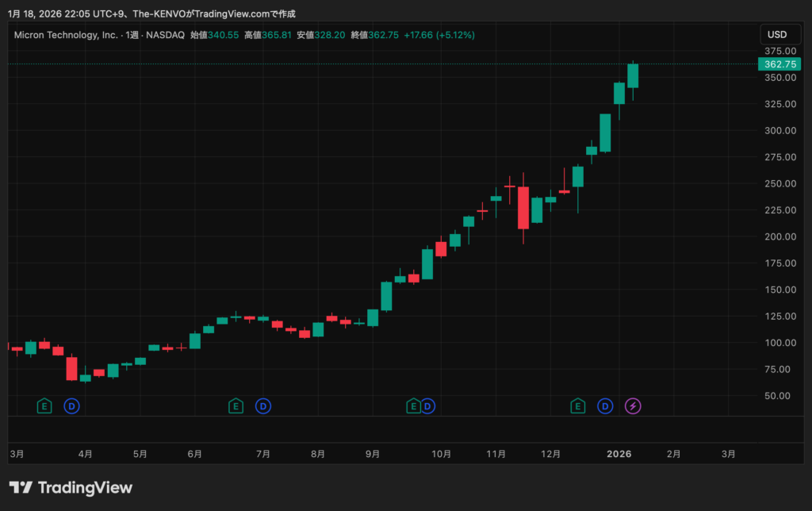Select the dividend D marker at 7月
This screenshot has width=812, height=511.
[x=262, y=406]
